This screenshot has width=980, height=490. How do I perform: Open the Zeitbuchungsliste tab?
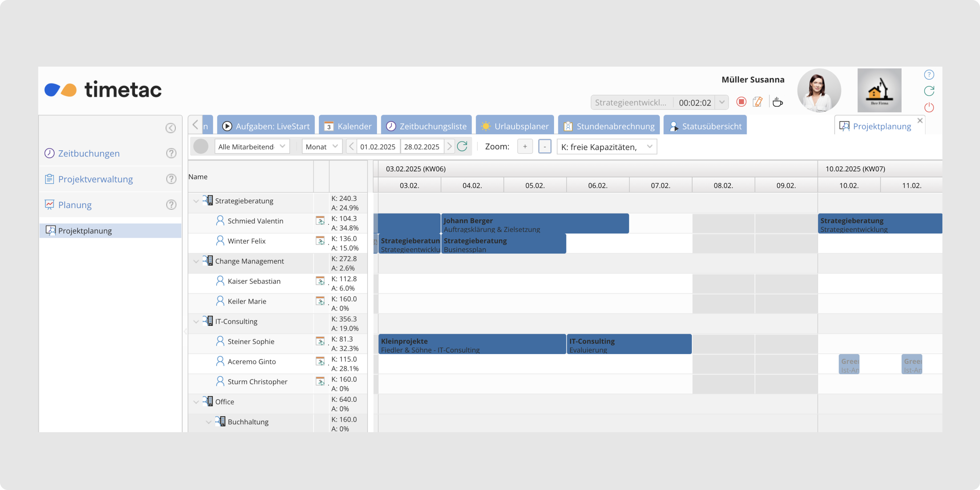426,126
